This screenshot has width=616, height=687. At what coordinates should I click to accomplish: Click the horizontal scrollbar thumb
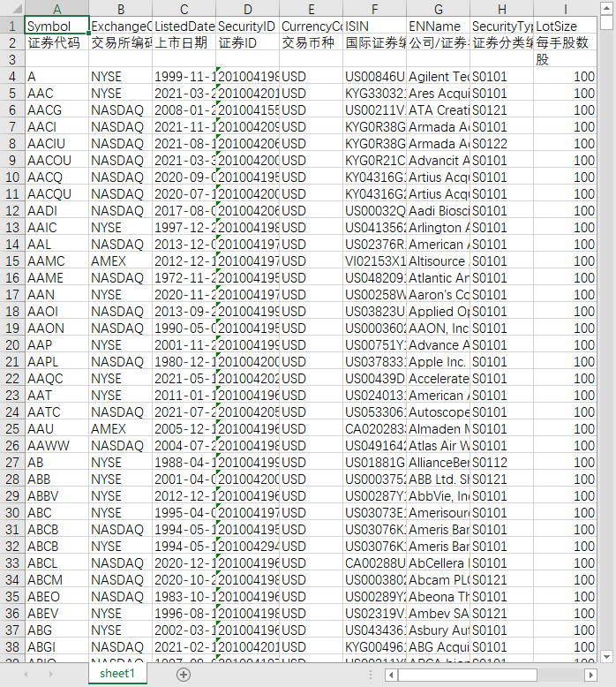tap(467, 675)
